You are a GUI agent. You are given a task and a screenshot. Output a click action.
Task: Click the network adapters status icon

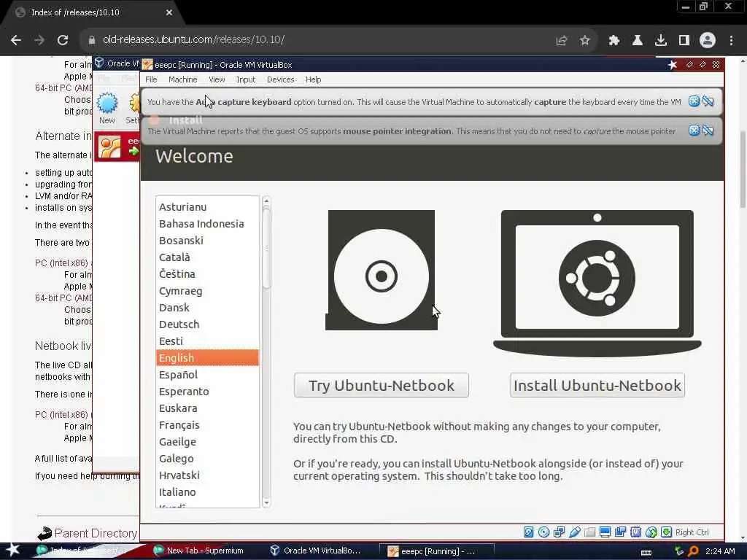click(x=559, y=532)
